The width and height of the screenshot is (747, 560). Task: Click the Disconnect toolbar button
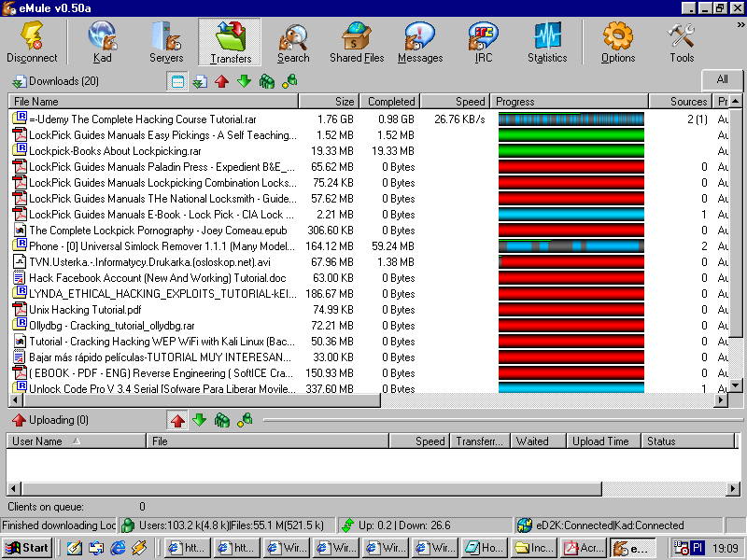(x=32, y=43)
